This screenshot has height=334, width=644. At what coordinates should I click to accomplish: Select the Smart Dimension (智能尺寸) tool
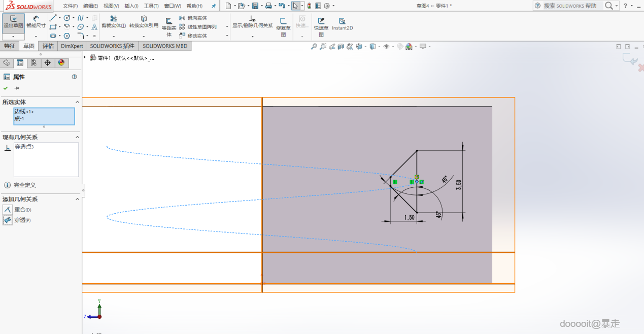36,22
